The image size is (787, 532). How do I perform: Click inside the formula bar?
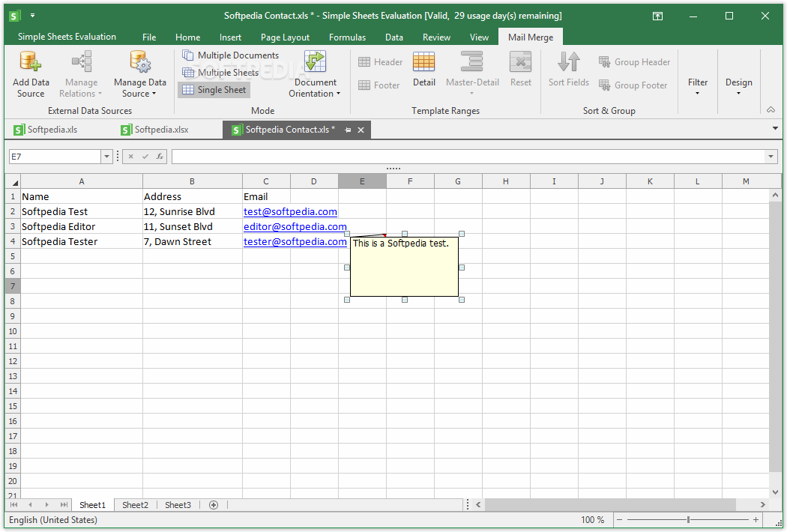point(468,157)
